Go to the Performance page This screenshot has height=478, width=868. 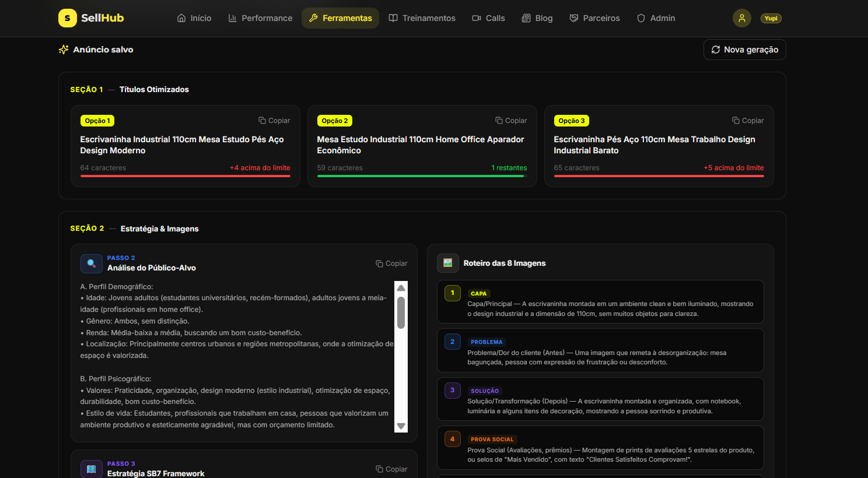coord(260,18)
